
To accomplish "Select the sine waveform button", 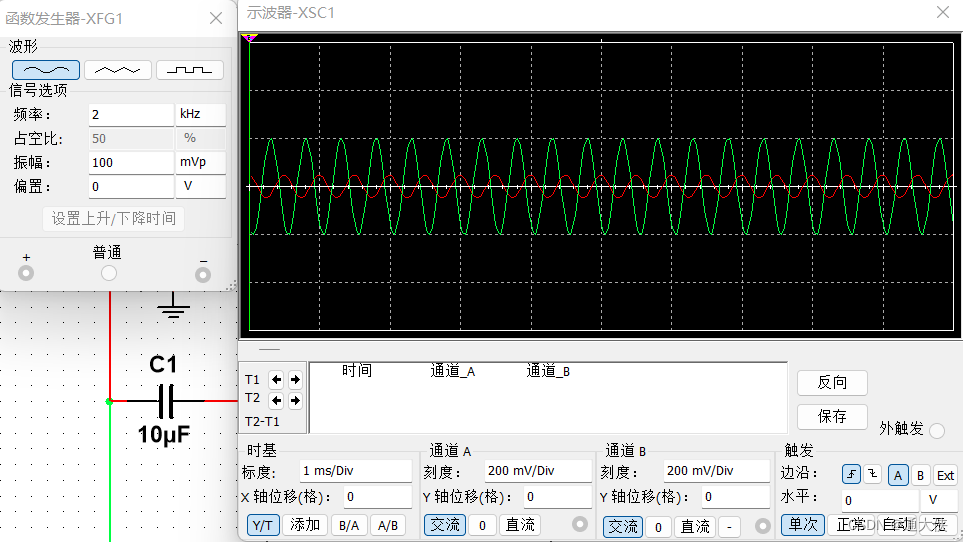I will pos(46,70).
